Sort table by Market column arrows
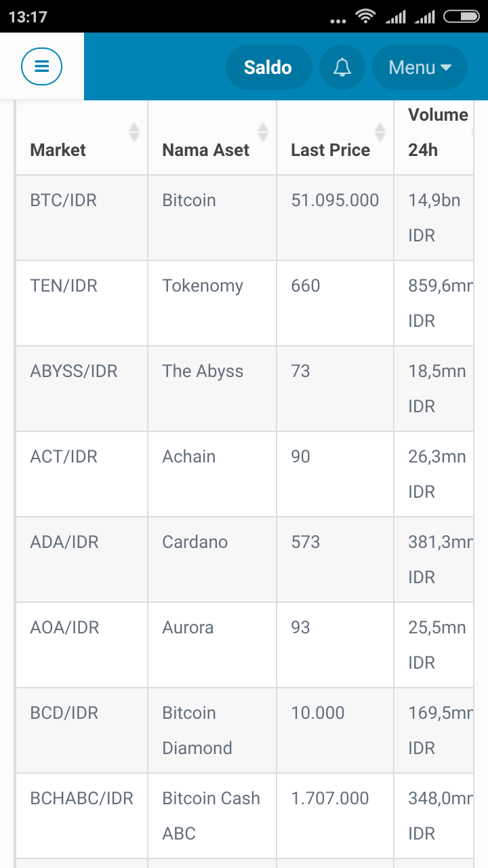The width and height of the screenshot is (488, 868). (x=134, y=132)
